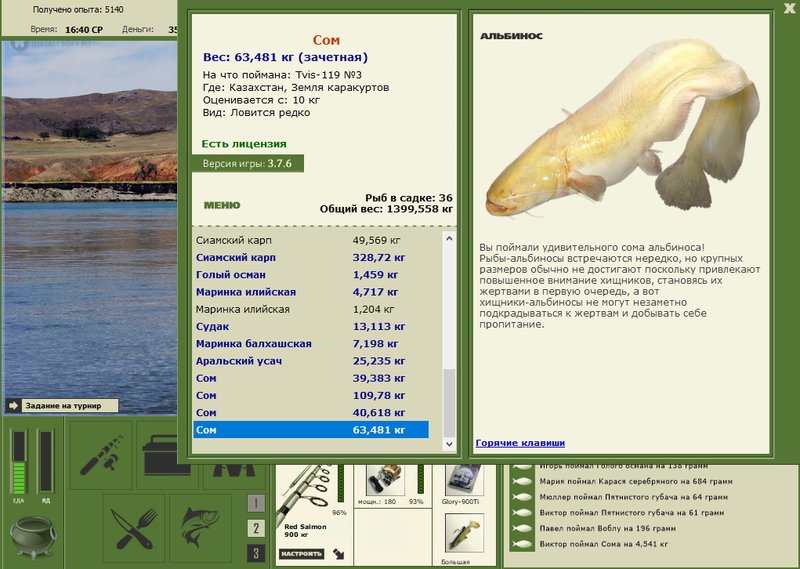Click the keepnet list scrollbar thumb
The width and height of the screenshot is (800, 569).
tap(449, 402)
